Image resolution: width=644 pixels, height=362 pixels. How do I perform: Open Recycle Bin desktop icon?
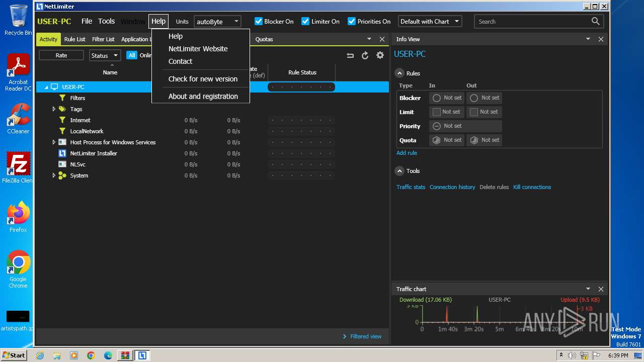(x=18, y=20)
